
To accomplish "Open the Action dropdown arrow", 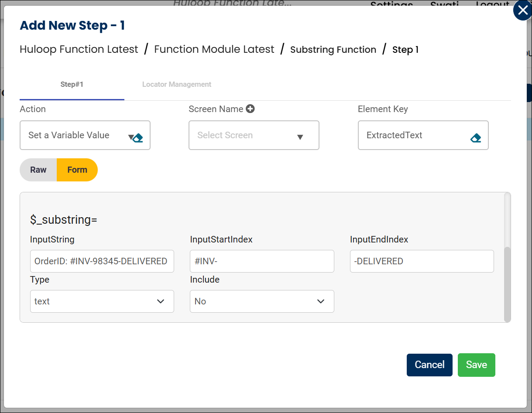I will [x=130, y=137].
